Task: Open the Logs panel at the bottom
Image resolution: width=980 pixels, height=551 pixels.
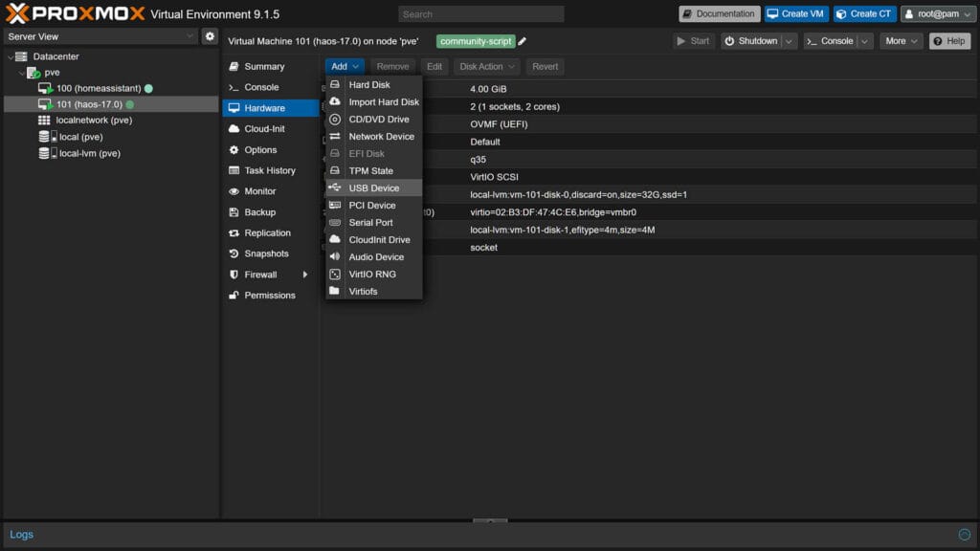Action: (21, 534)
